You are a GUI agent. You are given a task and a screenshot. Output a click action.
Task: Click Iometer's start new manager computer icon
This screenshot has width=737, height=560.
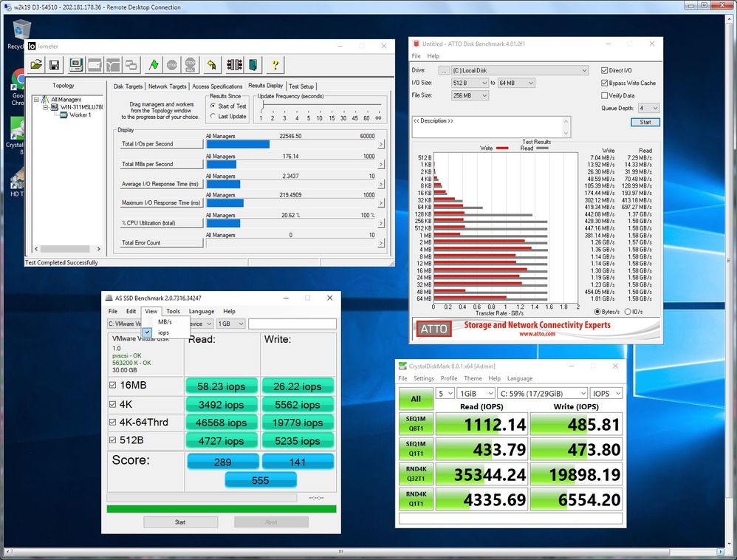(76, 65)
